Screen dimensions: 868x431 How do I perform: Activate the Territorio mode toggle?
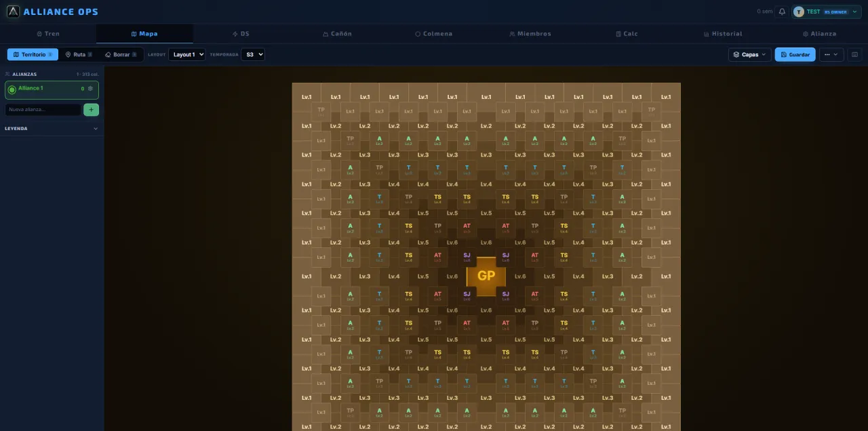[33, 54]
